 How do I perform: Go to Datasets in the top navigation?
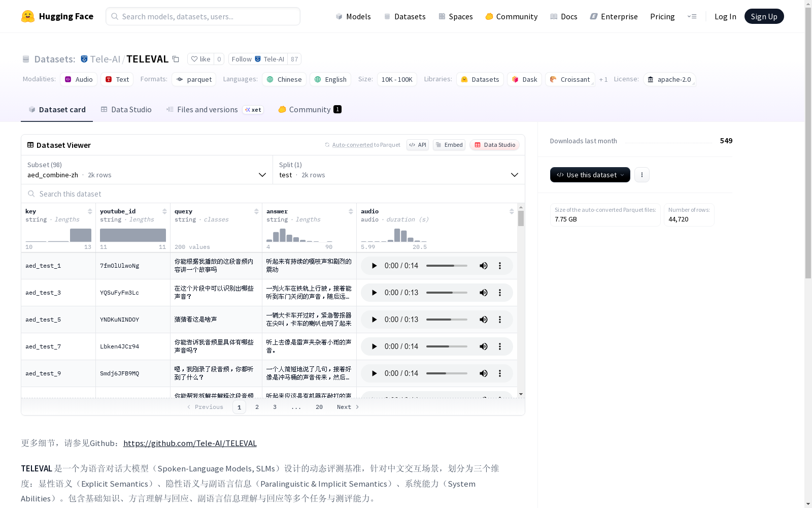404,16
